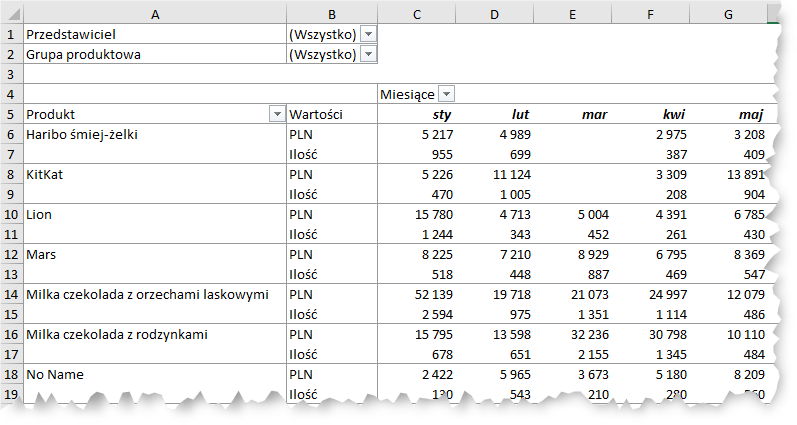
Task: Select column C header
Action: coord(417,15)
